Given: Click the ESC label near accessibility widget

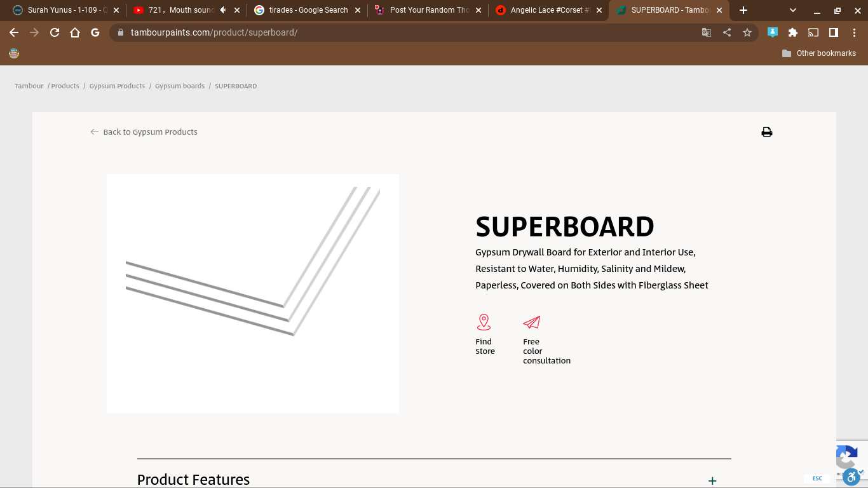Looking at the screenshot, I should click(817, 478).
